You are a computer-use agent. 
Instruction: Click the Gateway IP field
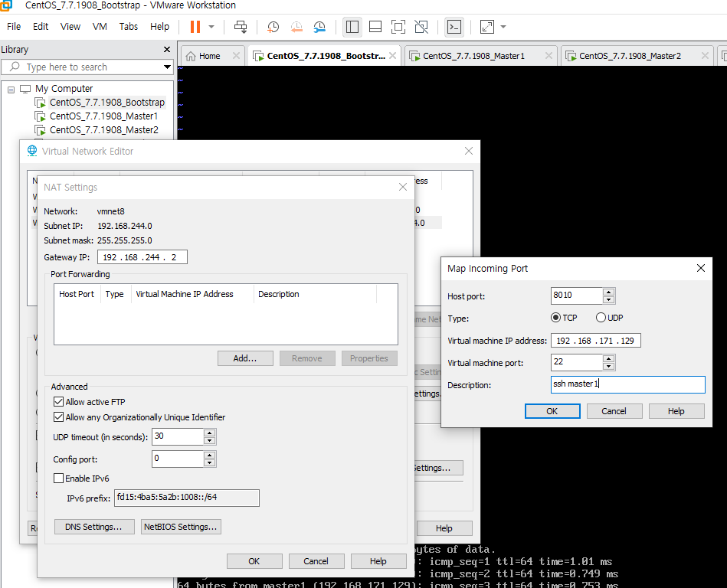tap(142, 257)
